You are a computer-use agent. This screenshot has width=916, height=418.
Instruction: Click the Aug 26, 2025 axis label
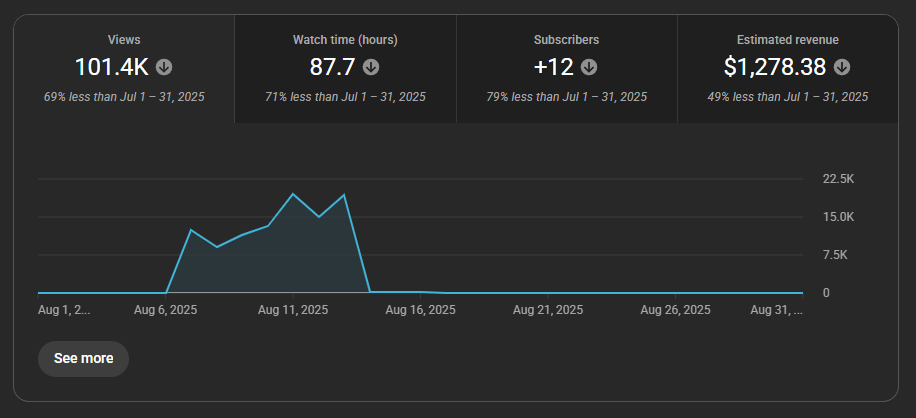675,310
